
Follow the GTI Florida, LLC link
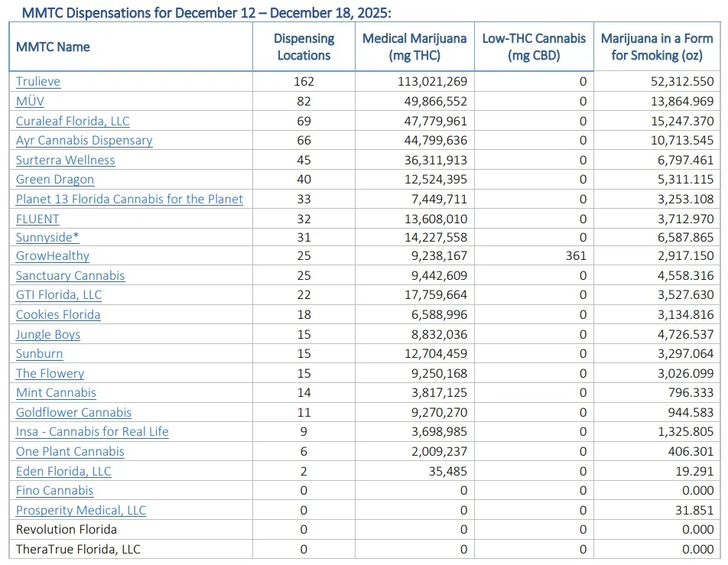[59, 295]
